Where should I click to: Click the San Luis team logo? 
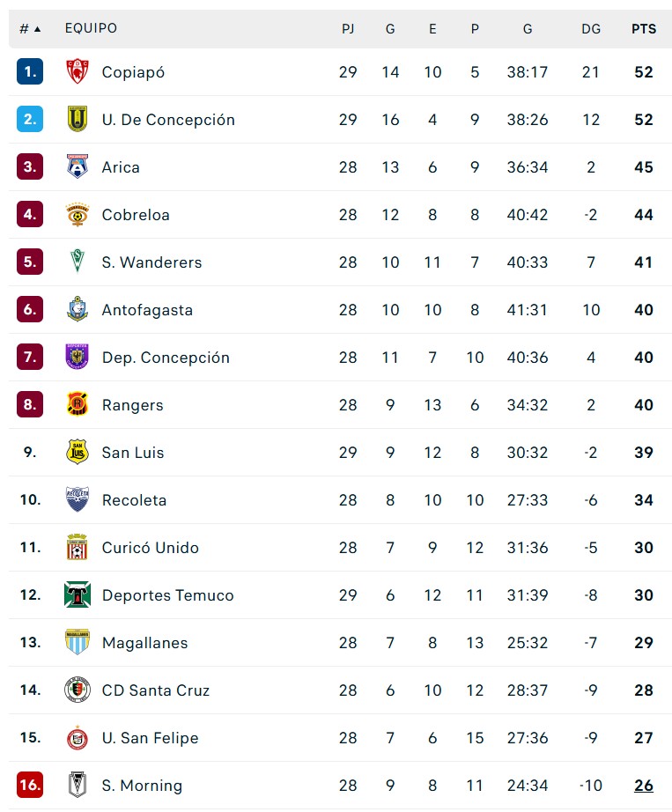78,453
